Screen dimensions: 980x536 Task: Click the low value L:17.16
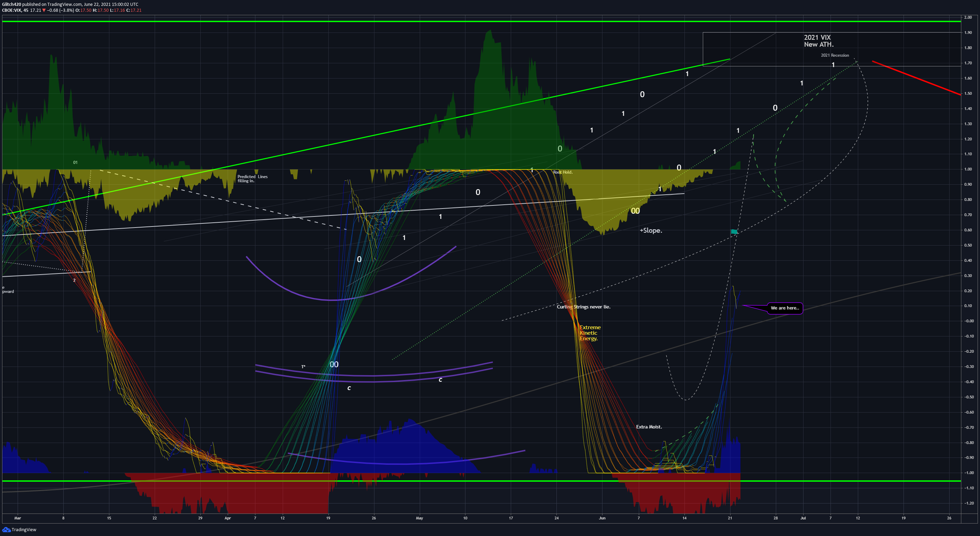tap(117, 10)
